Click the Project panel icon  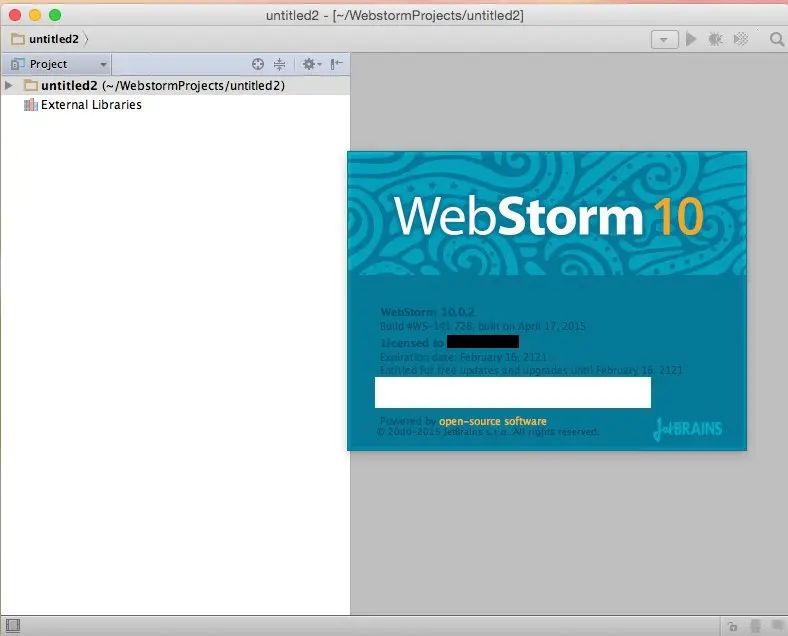pos(18,64)
